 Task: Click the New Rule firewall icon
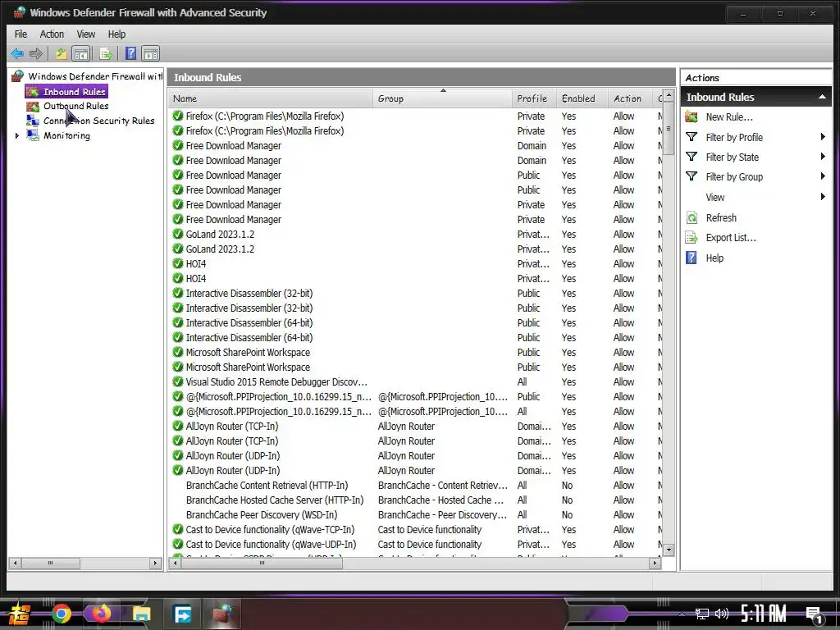point(692,116)
